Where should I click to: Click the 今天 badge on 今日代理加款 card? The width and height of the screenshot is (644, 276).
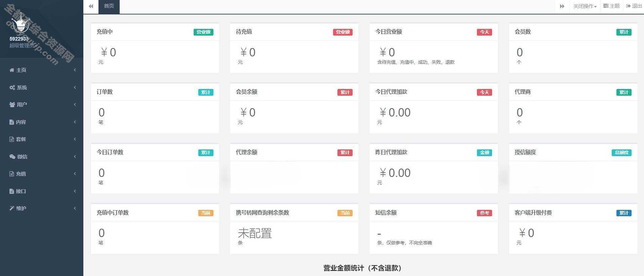pyautogui.click(x=484, y=92)
